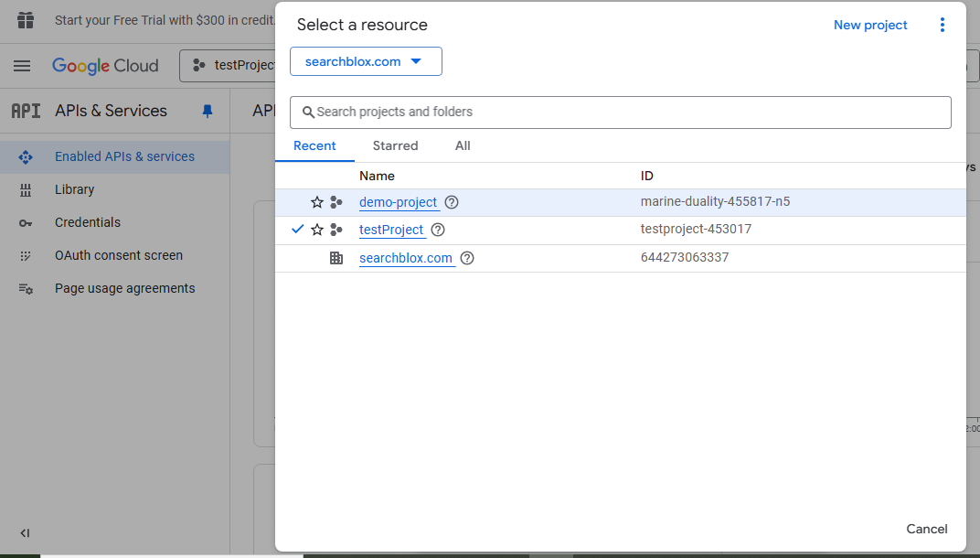
Task: Switch to the All tab
Action: (x=463, y=145)
